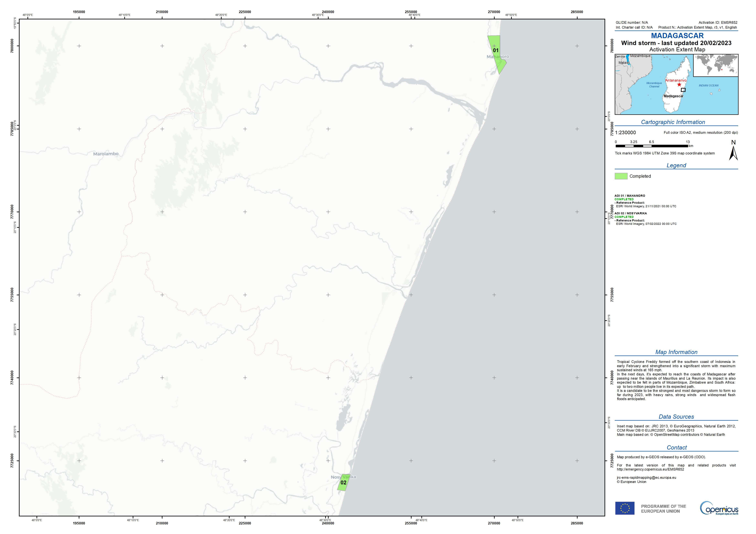Open the emergency.copernicus.eu/EMSR652 link

650,469
